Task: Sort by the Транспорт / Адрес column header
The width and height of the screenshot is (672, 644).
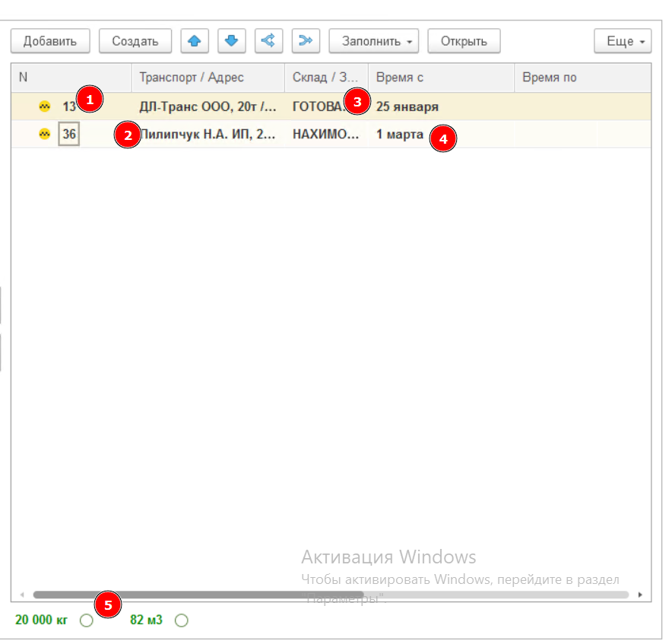Action: click(208, 78)
